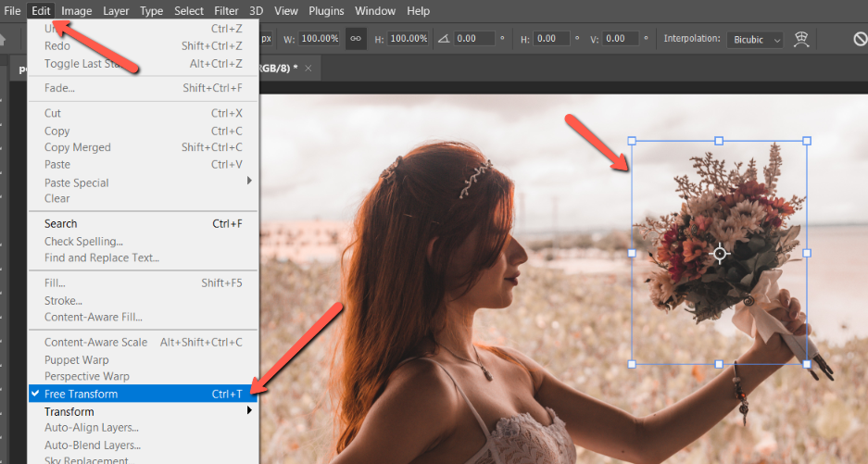The height and width of the screenshot is (464, 868).
Task: Click the top-right corner transform handle
Action: (807, 141)
